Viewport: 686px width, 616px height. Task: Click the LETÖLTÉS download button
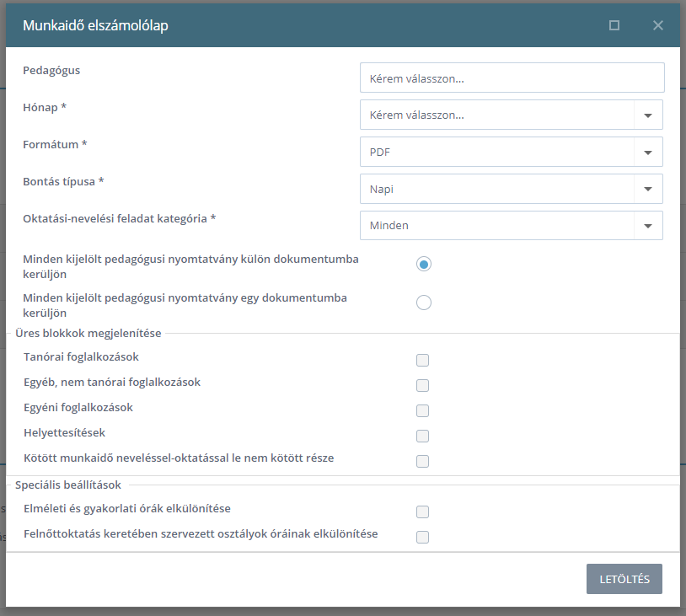[624, 579]
